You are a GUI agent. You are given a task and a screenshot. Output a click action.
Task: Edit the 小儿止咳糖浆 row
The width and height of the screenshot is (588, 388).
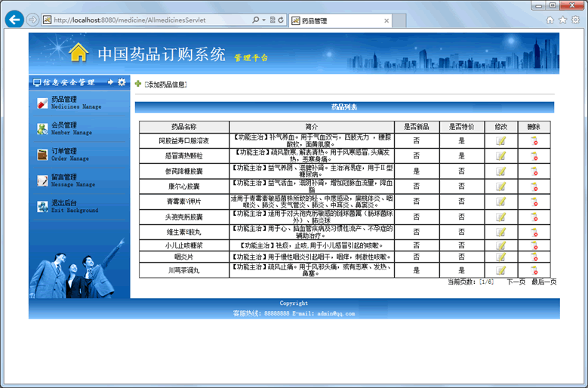pos(501,245)
